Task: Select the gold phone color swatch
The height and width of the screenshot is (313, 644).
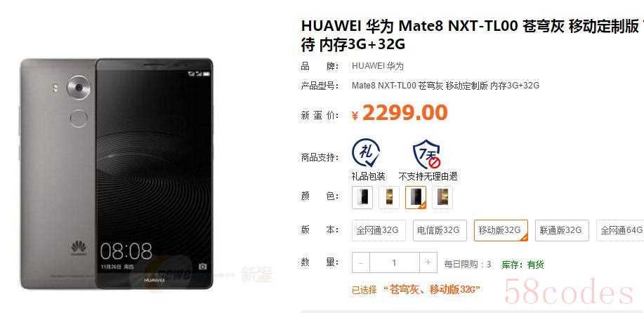Action: (x=389, y=197)
